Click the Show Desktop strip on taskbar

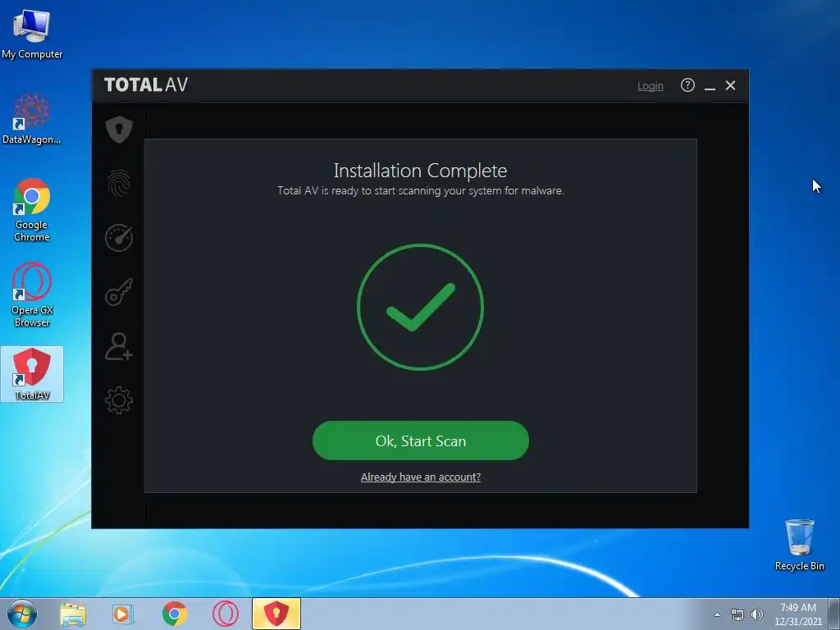[x=834, y=614]
